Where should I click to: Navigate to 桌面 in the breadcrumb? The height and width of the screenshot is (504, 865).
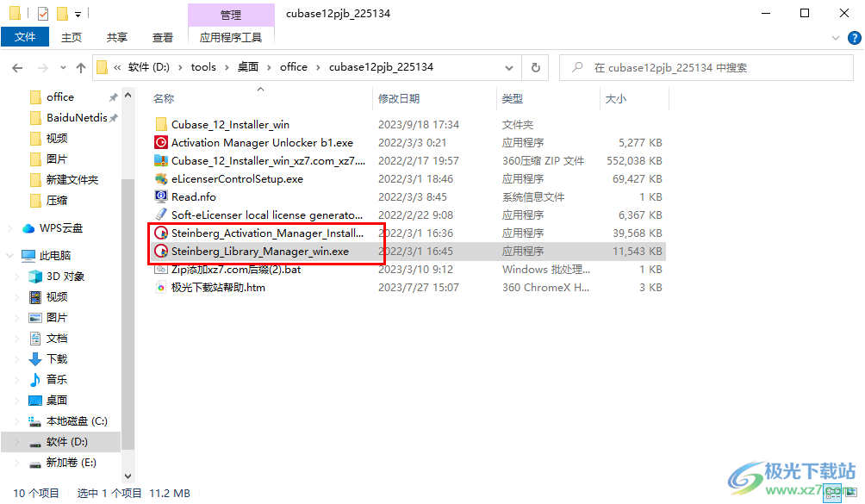[247, 67]
